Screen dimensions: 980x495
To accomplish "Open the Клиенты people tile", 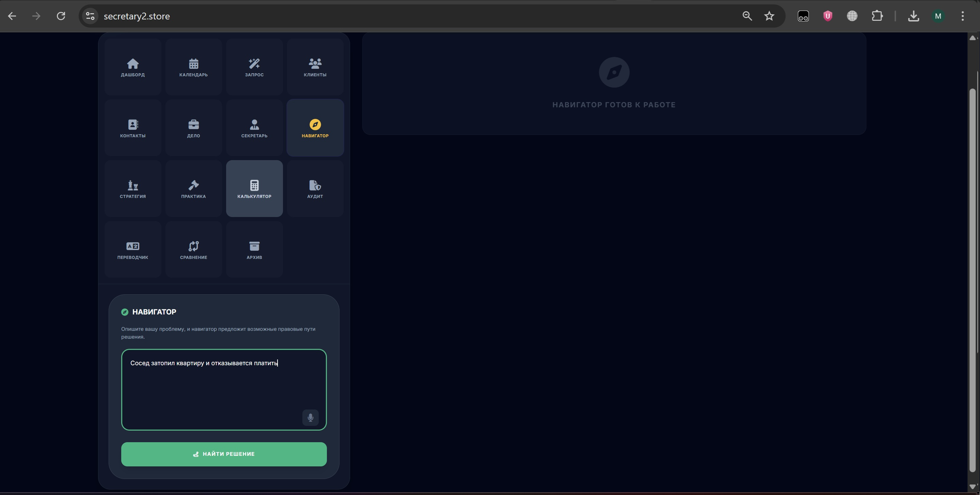I will (315, 67).
